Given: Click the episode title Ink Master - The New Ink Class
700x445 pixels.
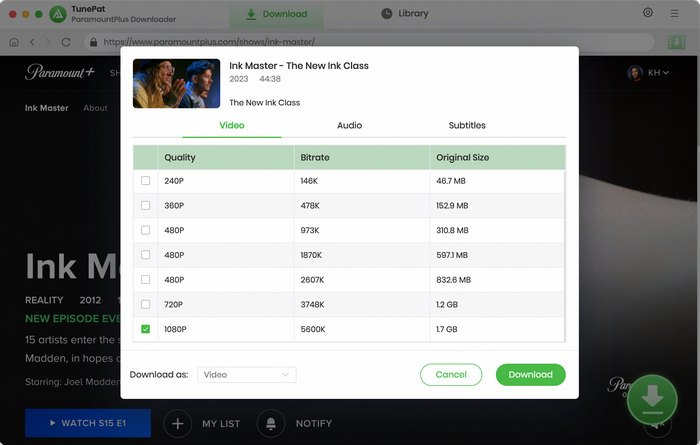Looking at the screenshot, I should pyautogui.click(x=299, y=66).
